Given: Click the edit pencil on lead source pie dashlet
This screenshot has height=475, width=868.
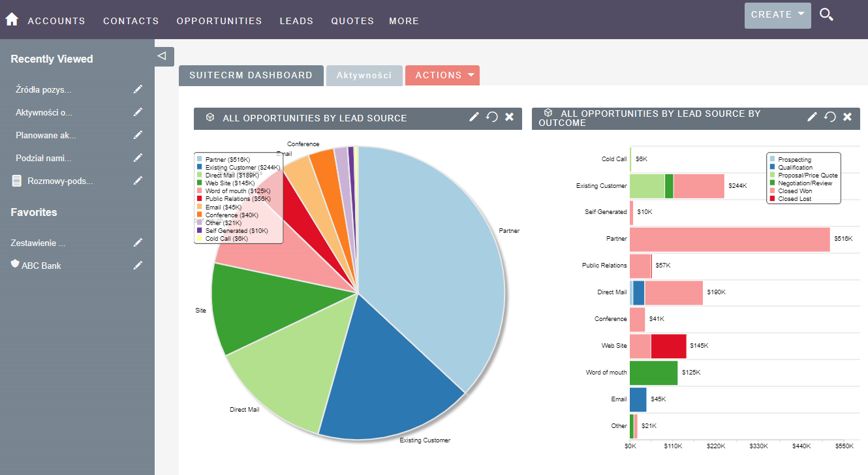Looking at the screenshot, I should pos(474,117).
